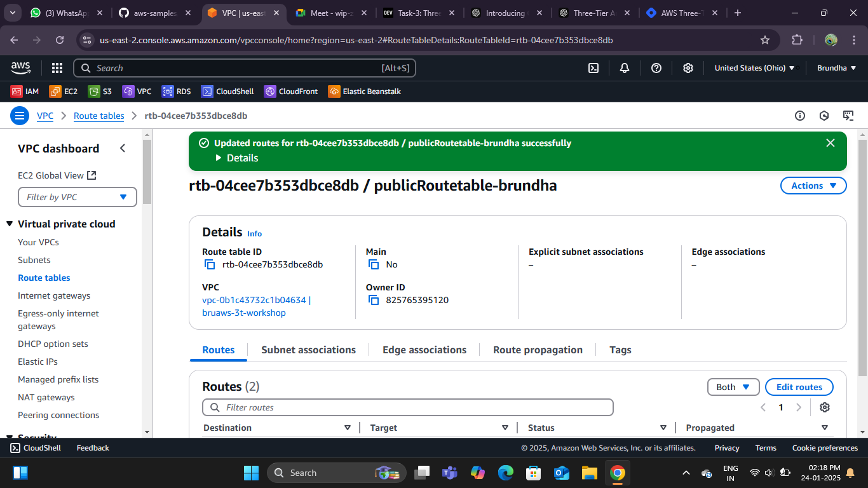Open Outlook from the taskbar
Screen dimensions: 868x488
click(561, 473)
